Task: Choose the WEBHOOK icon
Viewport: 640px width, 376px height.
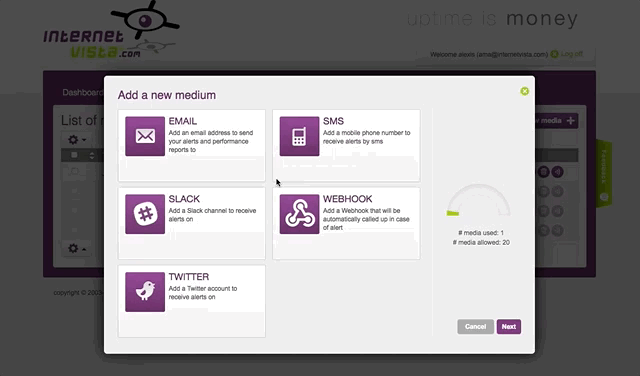Action: (x=299, y=214)
